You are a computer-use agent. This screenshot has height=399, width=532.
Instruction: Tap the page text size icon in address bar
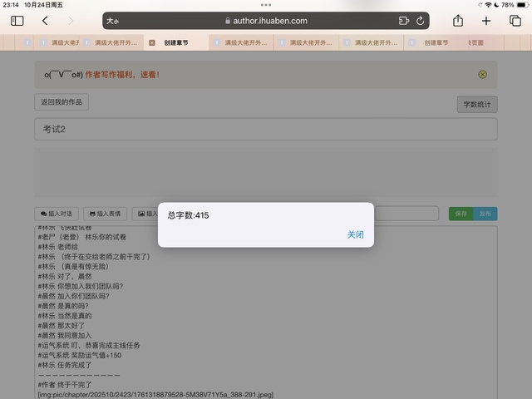click(x=111, y=21)
